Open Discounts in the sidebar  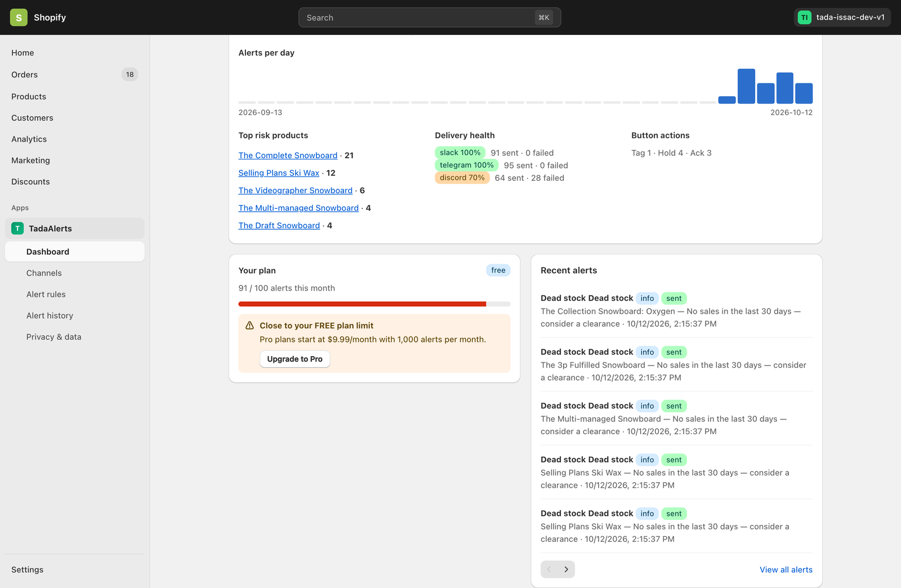[x=74, y=181]
